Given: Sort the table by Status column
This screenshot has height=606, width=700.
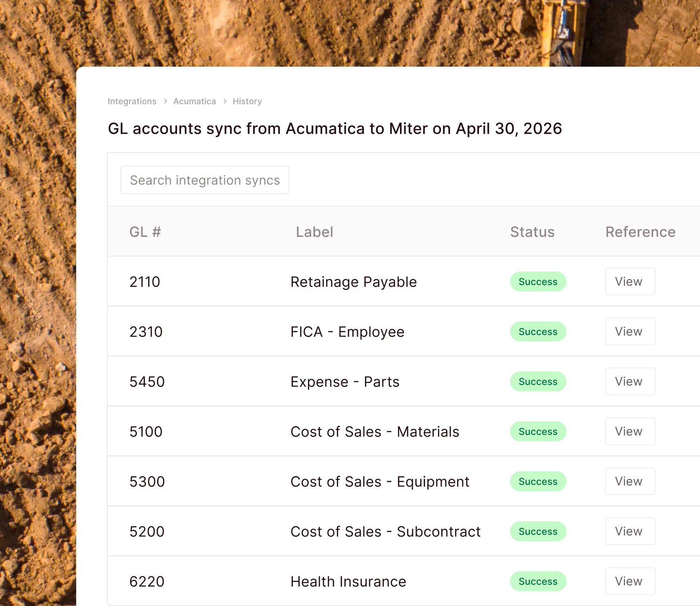Looking at the screenshot, I should point(532,232).
